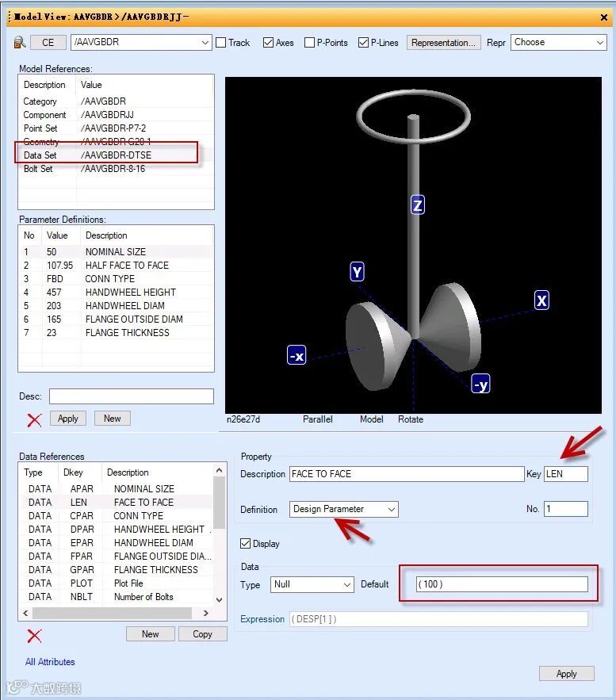Click the Parallel view status label
The image size is (616, 700).
317,419
